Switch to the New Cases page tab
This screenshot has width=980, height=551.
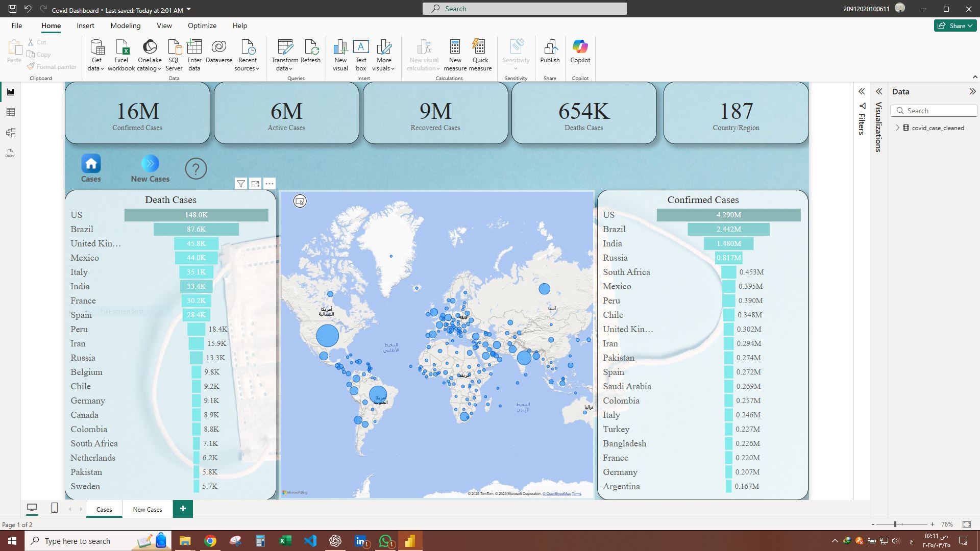(x=147, y=509)
